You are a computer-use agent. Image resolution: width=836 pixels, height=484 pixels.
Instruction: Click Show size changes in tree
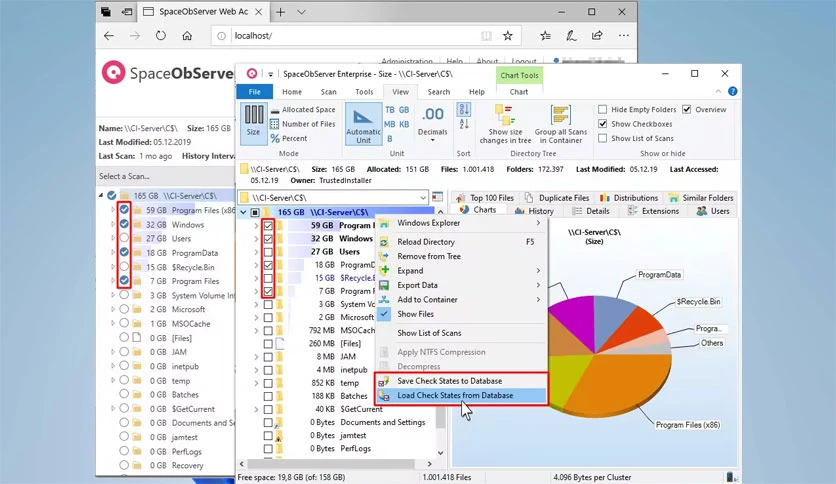click(x=505, y=124)
